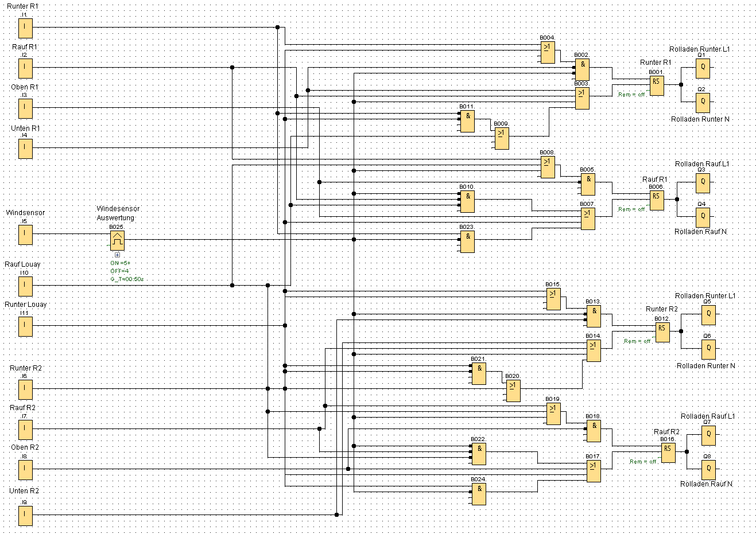This screenshot has width=756, height=534.
Task: Click the 'Rem = off' label beside B012
Action: [637, 341]
